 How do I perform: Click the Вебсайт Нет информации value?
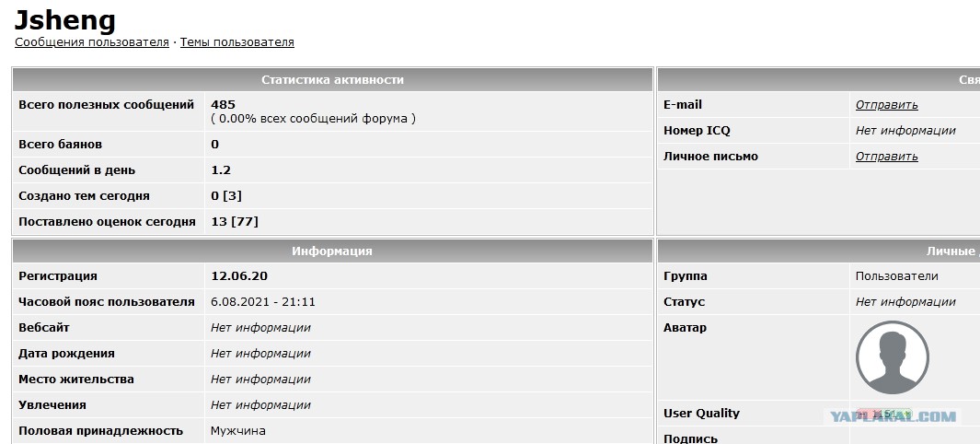(x=260, y=328)
